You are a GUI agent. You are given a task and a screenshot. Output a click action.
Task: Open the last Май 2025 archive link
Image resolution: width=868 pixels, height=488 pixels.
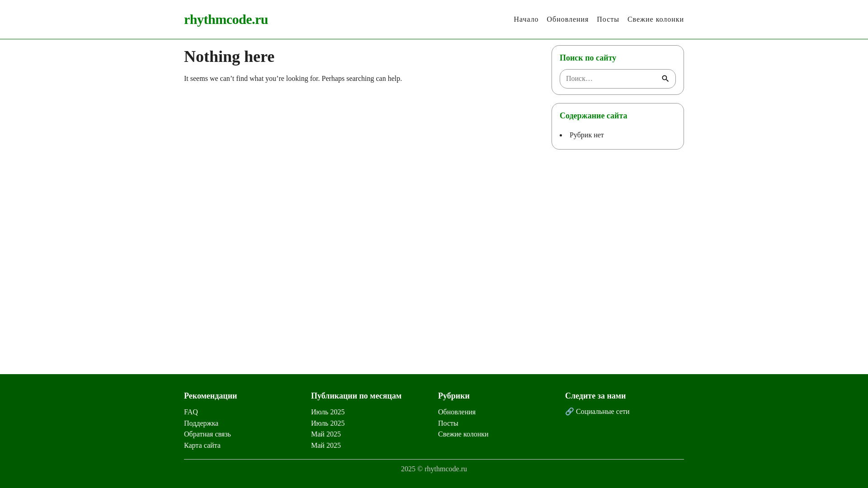click(326, 446)
